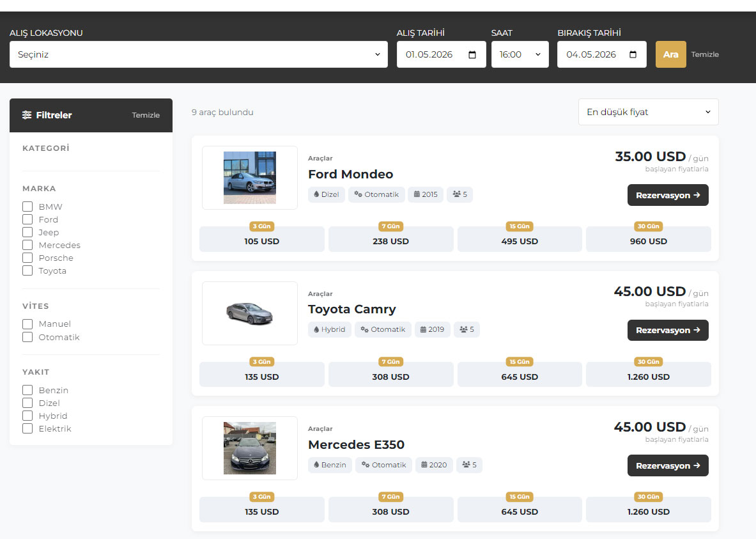Tick the Elektrik fuel checkbox
Viewport: 756px width, 539px height.
pyautogui.click(x=27, y=428)
